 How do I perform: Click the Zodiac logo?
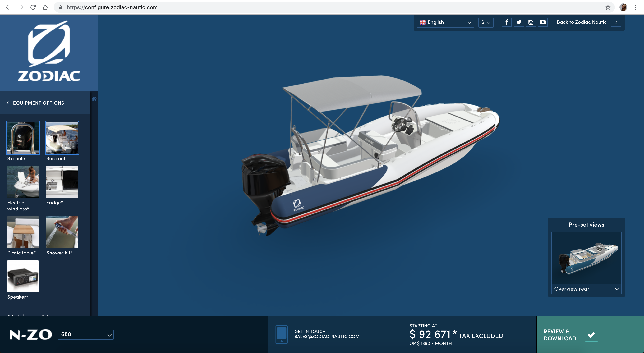(x=49, y=51)
